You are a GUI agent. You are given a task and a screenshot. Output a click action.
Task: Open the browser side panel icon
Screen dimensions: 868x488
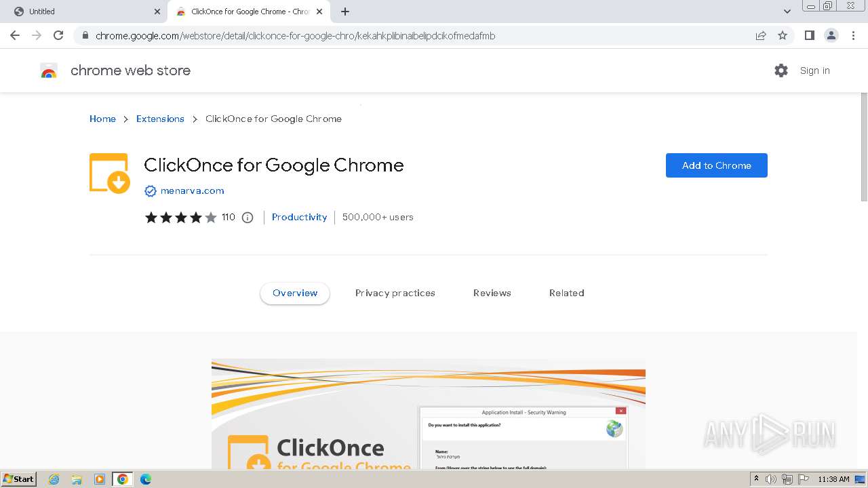[x=809, y=35]
